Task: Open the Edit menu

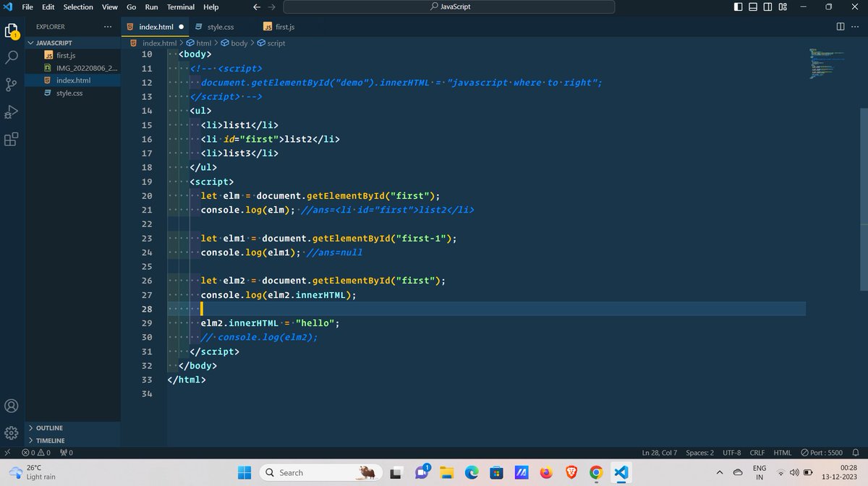Action: (x=48, y=7)
